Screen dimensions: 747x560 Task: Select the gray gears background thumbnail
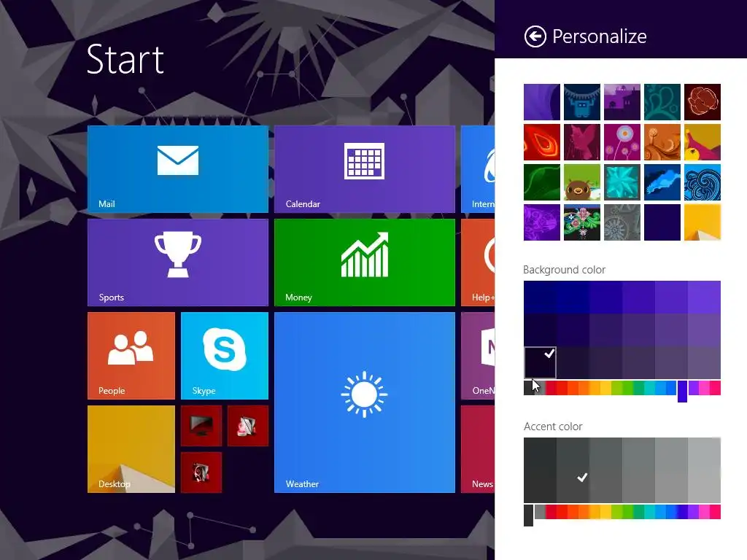pos(622,222)
